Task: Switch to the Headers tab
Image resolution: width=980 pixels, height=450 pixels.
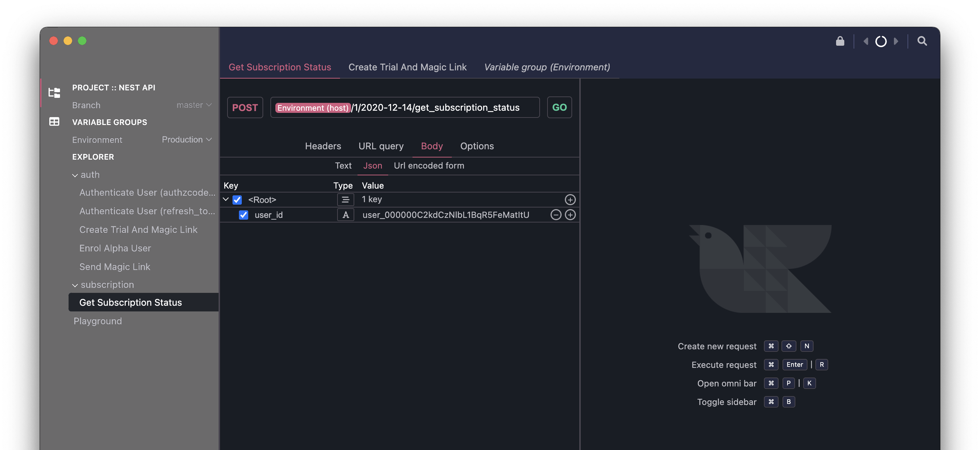Action: (322, 146)
